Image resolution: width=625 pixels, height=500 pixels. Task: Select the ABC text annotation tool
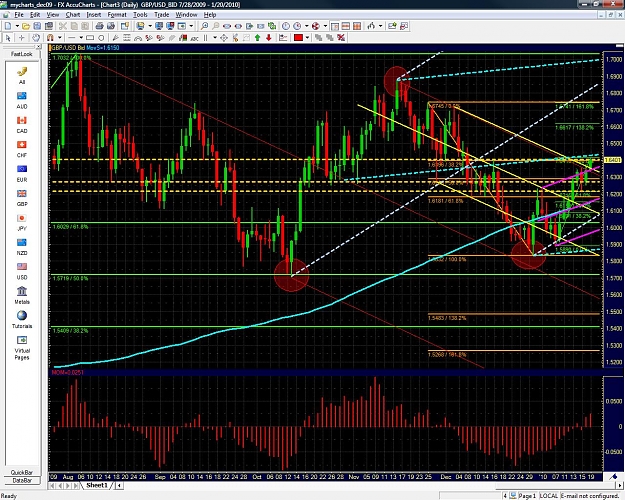(x=195, y=38)
